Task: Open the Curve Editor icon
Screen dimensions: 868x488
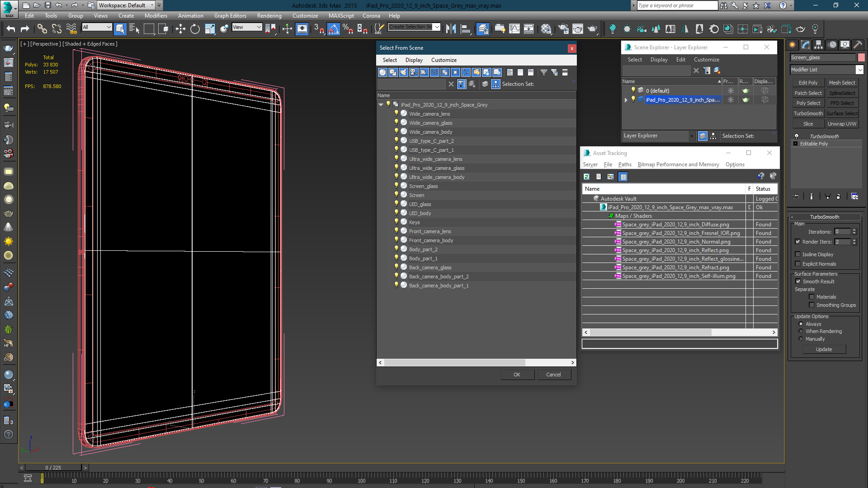Action: (514, 29)
